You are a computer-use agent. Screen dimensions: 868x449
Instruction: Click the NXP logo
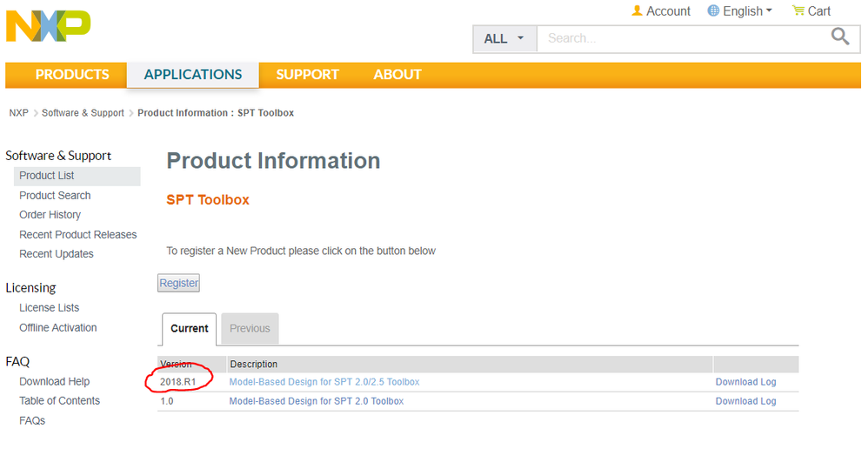48,26
